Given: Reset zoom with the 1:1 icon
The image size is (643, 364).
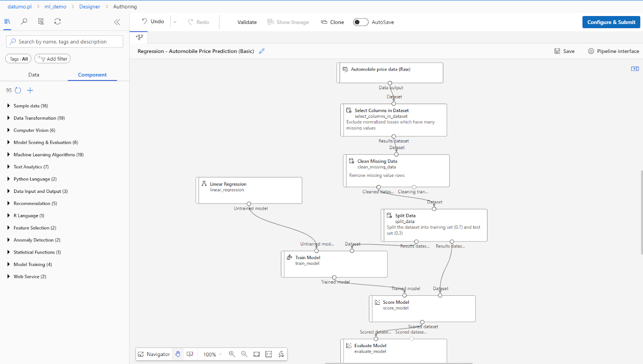Looking at the screenshot, I should coord(268,354).
